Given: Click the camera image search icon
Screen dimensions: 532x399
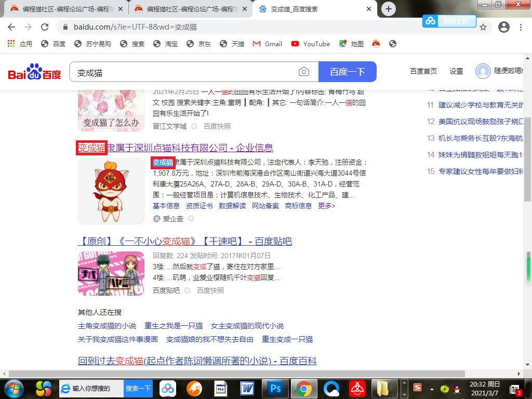Looking at the screenshot, I should click(303, 72).
